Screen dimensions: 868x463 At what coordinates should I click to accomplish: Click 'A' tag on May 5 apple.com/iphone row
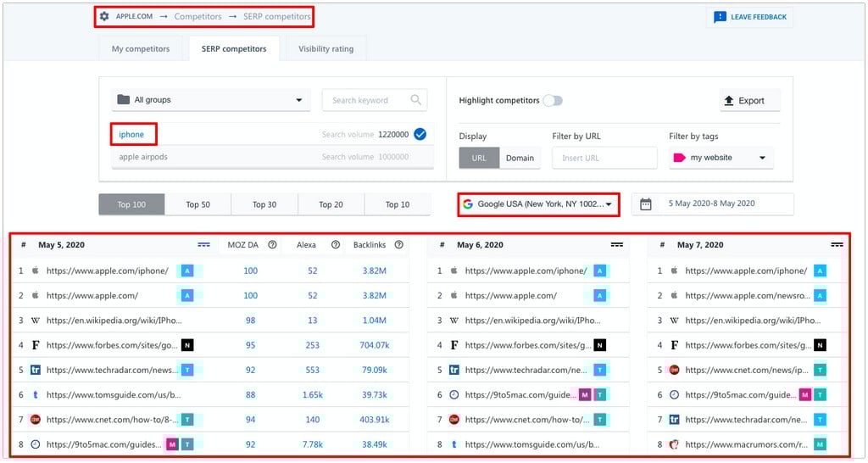pyautogui.click(x=187, y=271)
